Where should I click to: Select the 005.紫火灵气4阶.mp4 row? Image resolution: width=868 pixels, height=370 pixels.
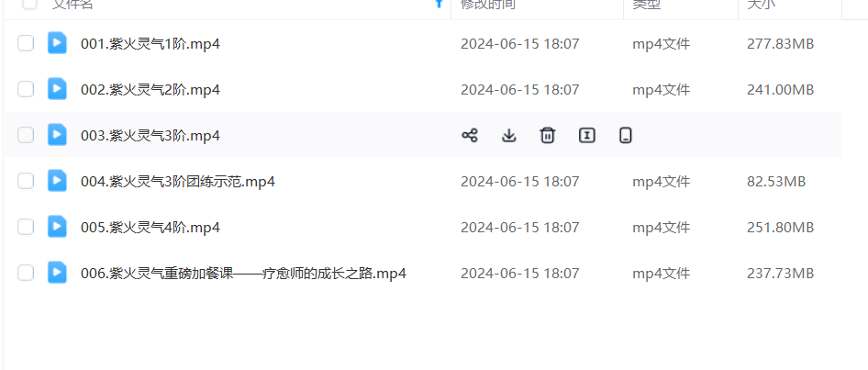pos(423,227)
